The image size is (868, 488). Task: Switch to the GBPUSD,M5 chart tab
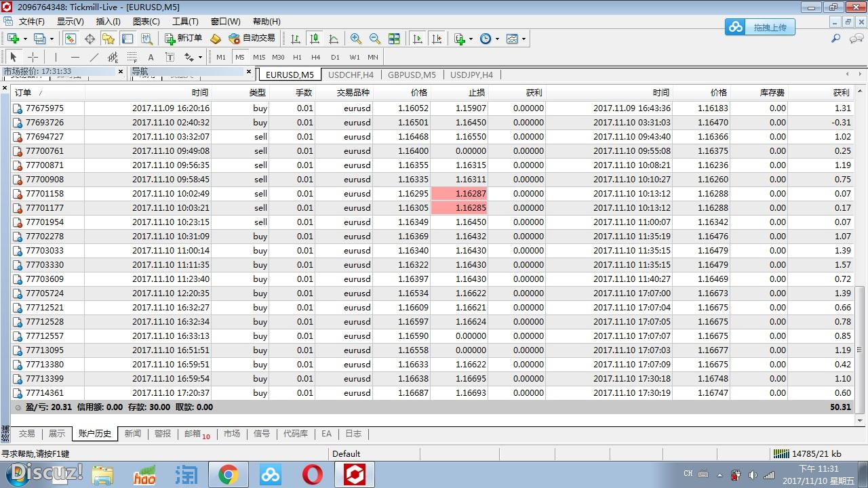pos(412,75)
